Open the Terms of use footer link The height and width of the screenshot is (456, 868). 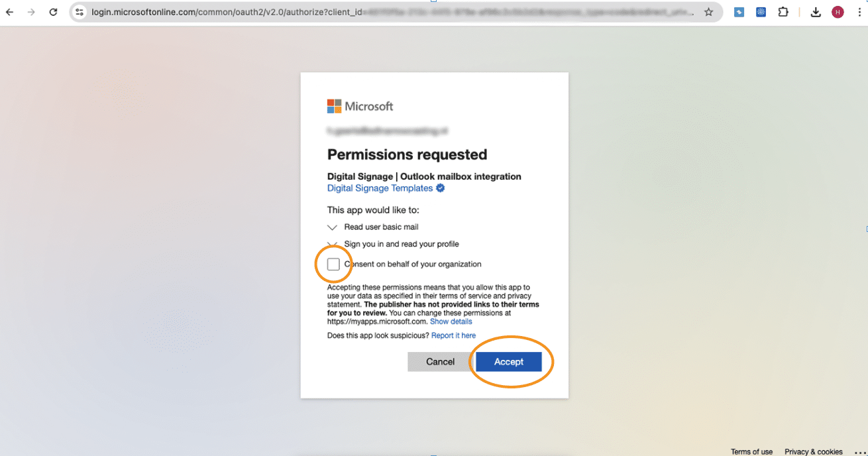point(751,451)
